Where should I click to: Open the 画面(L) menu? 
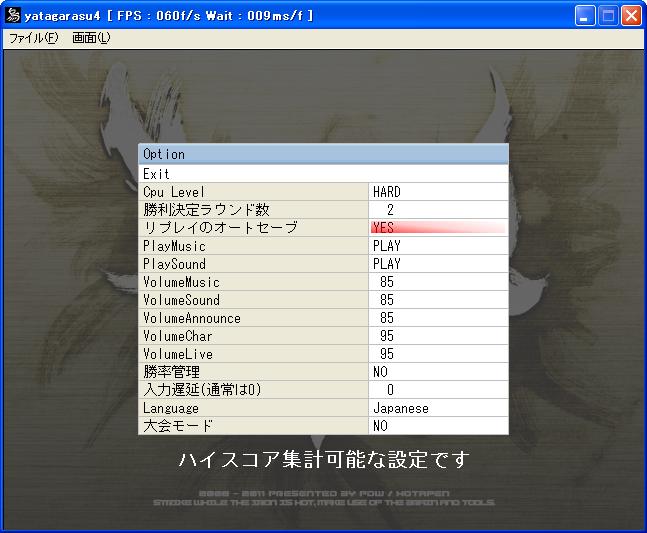point(91,38)
